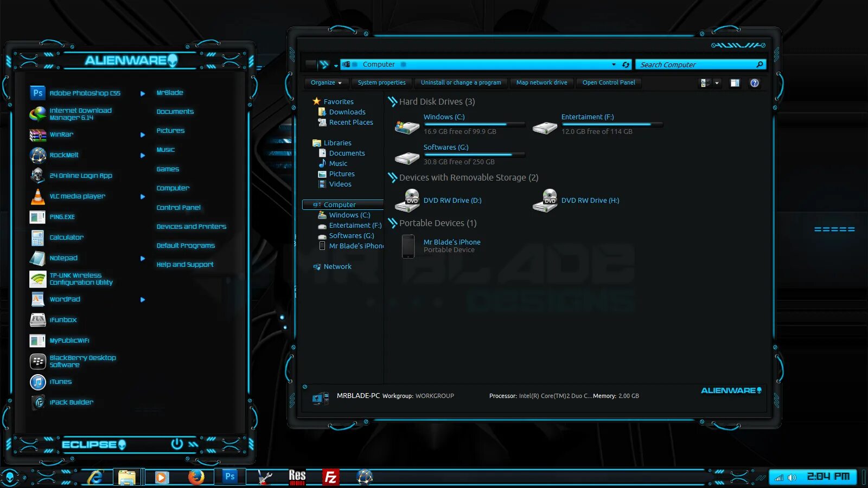
Task: Open the 24 Online Login App icon
Action: click(x=37, y=176)
